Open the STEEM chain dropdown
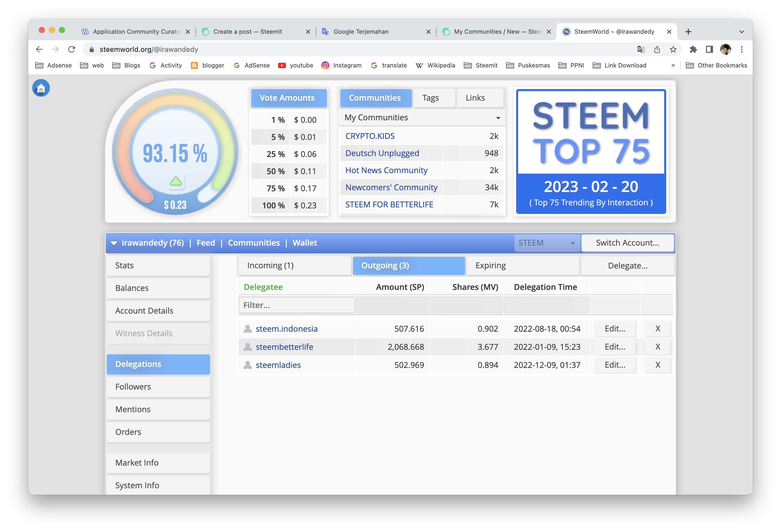 546,243
